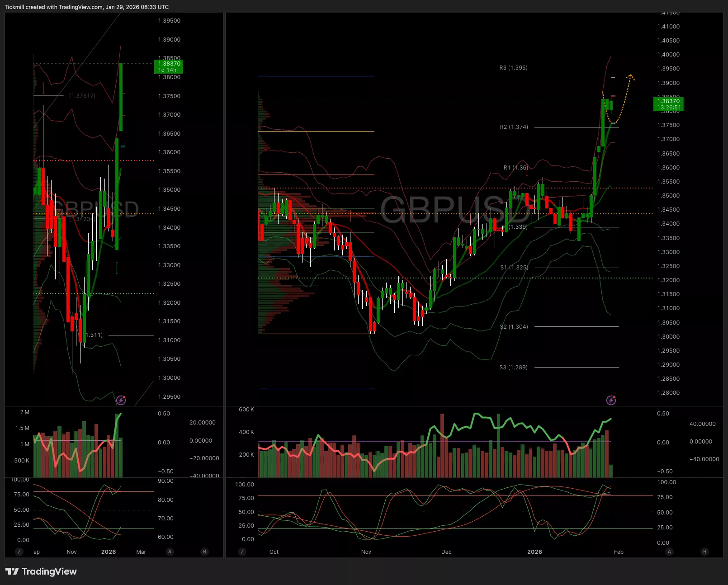Select the R2 (1.374) pivot level label
Screen dimensions: 728x585
[x=514, y=127]
